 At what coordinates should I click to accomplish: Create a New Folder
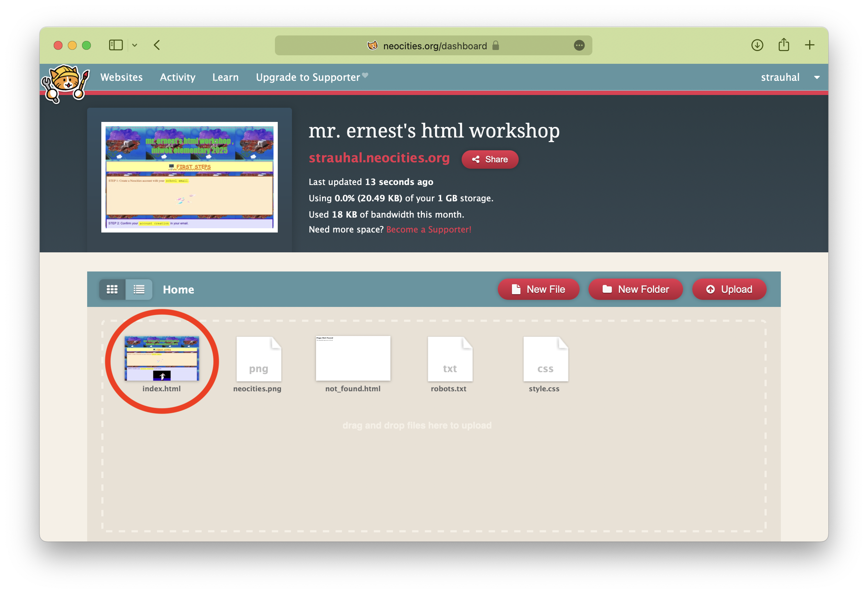point(635,290)
